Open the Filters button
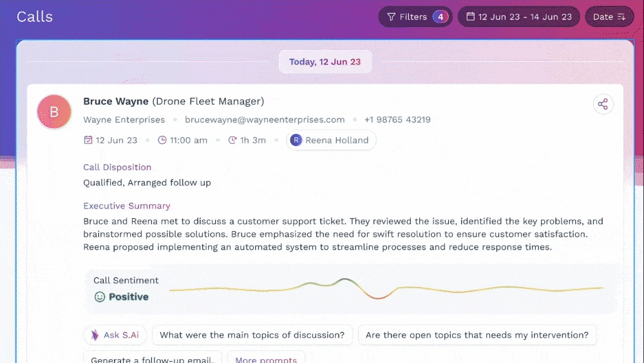This screenshot has height=363, width=644. [x=415, y=17]
